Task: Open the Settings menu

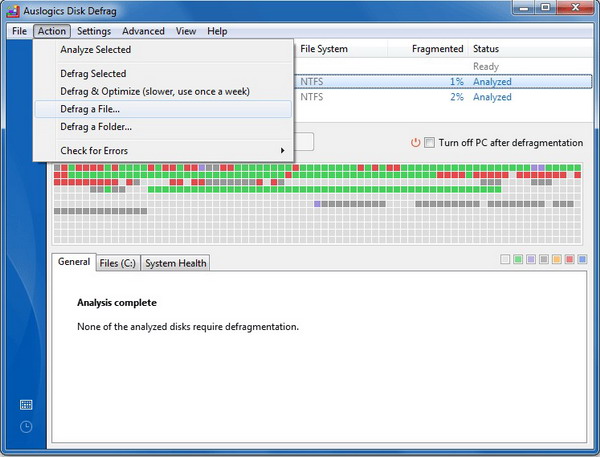Action: (94, 31)
